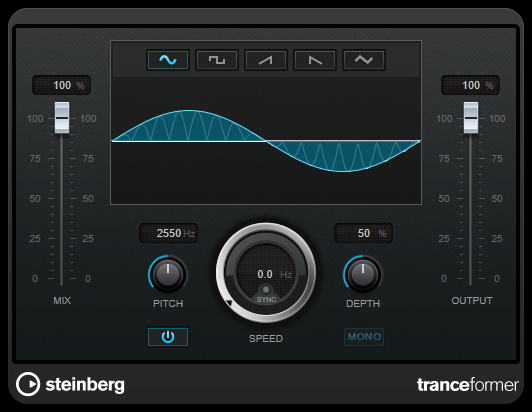Click the Steinberg logo icon
This screenshot has height=412, width=532.
28,384
